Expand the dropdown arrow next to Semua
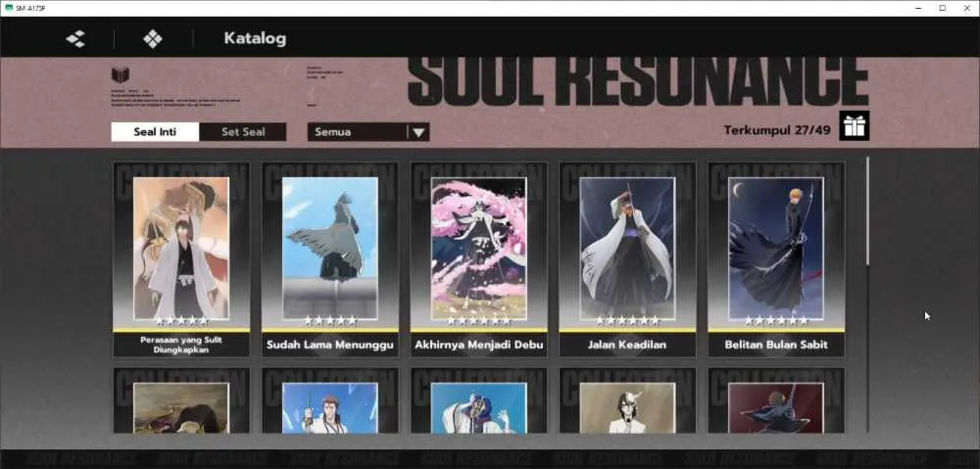The image size is (980, 469). [418, 132]
